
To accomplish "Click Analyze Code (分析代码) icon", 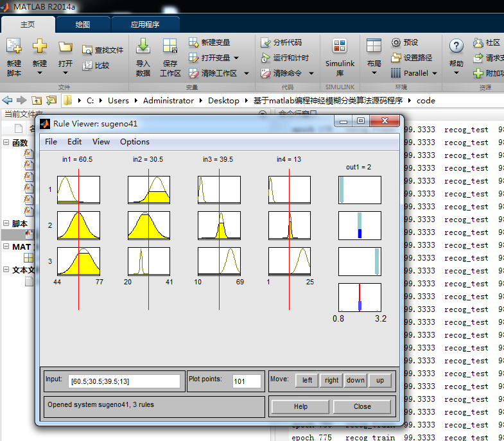I will tap(266, 42).
